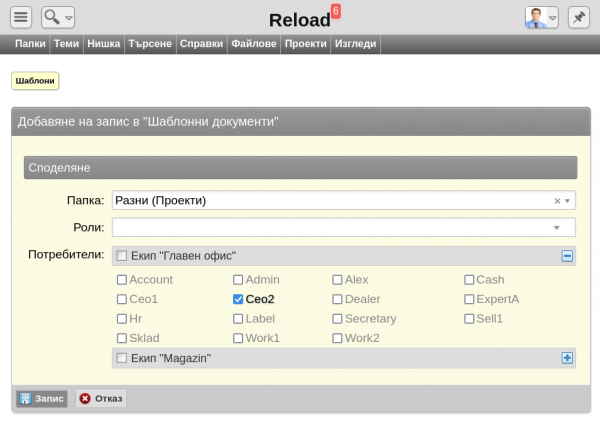Viewport: 600px width, 425px height.
Task: Click the Reload title link
Action: coord(299,21)
